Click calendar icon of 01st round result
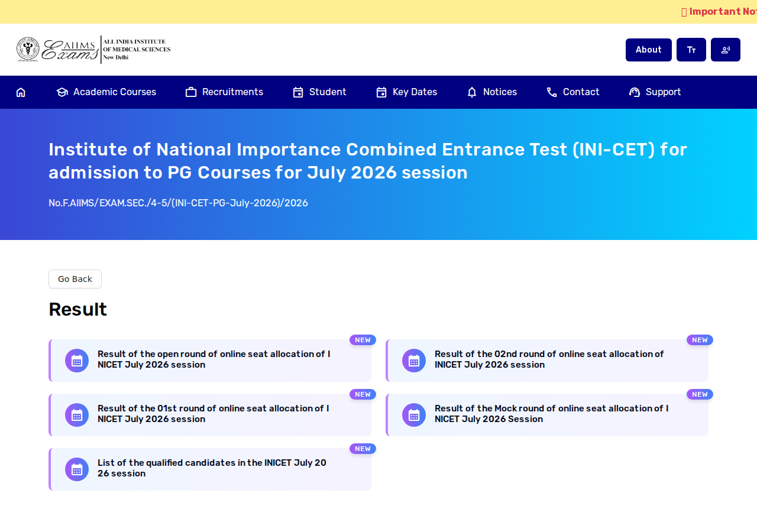Viewport: 757px width, 532px height. coord(77,415)
